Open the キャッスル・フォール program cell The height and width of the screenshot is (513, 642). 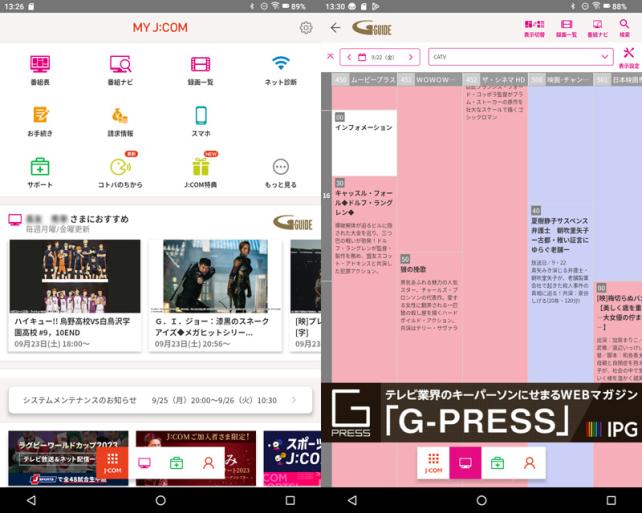click(364, 278)
